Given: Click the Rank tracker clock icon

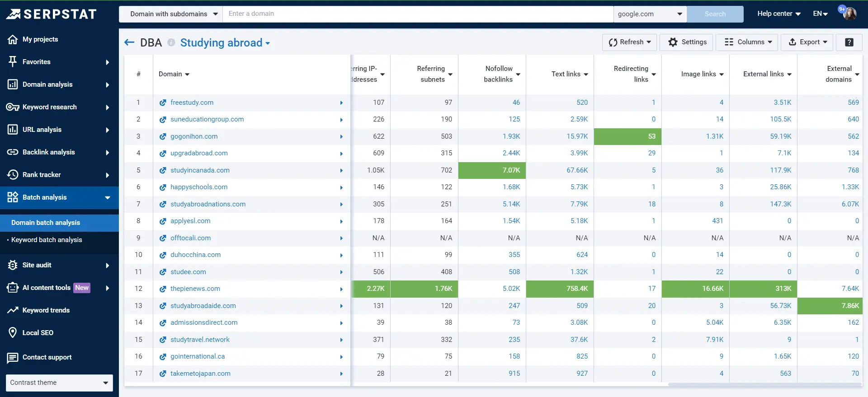Looking at the screenshot, I should click(13, 175).
